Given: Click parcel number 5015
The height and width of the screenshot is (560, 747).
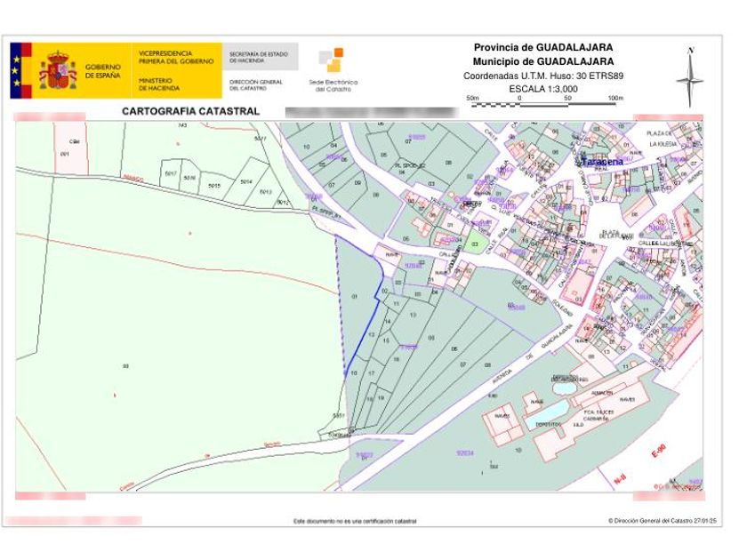Looking at the screenshot, I should coord(215,185).
